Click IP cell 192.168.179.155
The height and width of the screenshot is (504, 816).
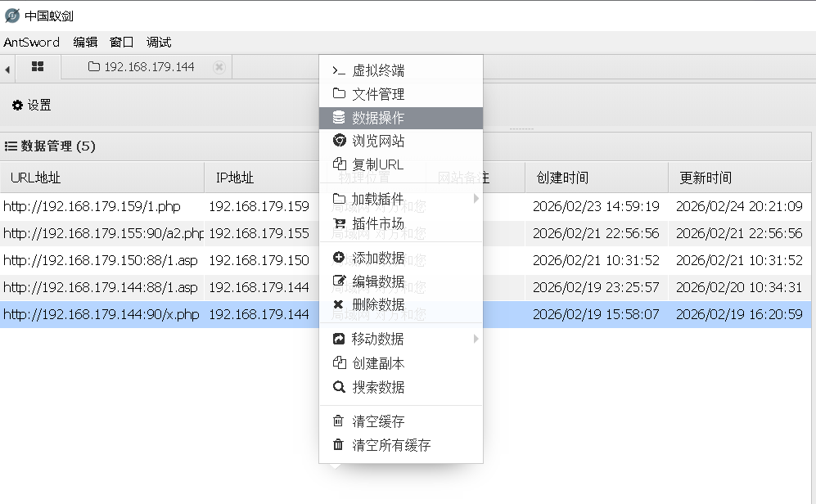(x=259, y=233)
